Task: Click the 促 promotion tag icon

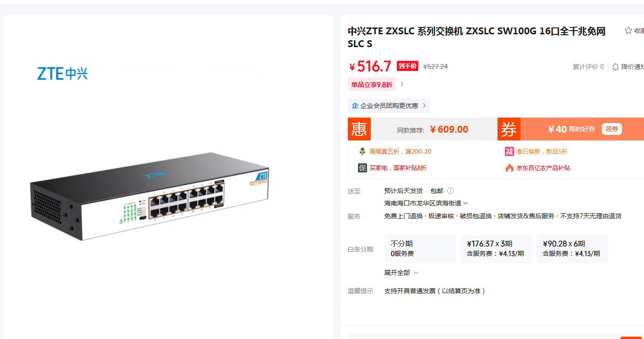Action: click(363, 168)
